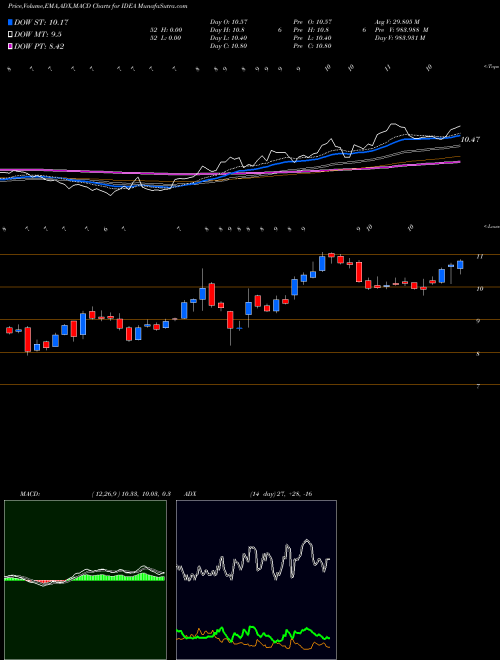Screen dimensions: 500x660
Task: Click the '<Tops' marker label
Action: (492, 67)
